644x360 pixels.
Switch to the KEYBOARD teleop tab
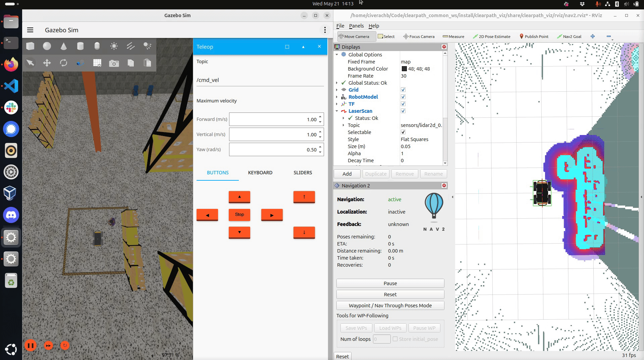click(x=260, y=173)
